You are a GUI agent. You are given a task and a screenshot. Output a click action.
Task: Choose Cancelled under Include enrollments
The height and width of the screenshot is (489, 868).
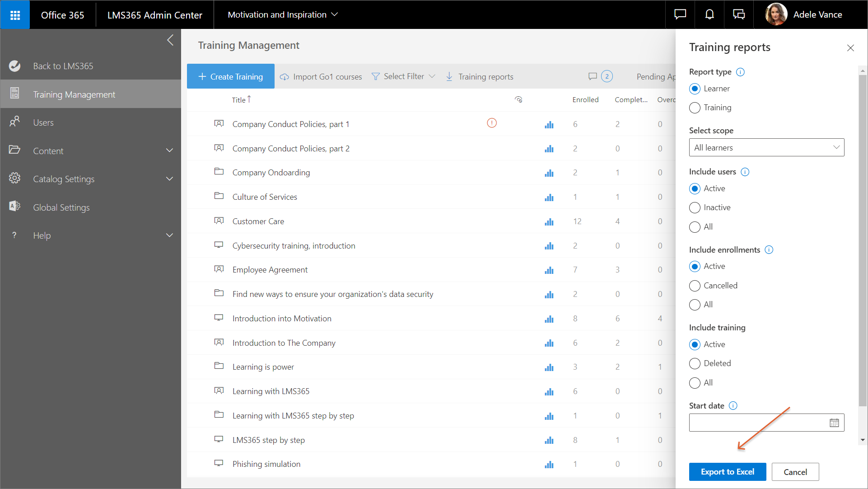tap(695, 286)
